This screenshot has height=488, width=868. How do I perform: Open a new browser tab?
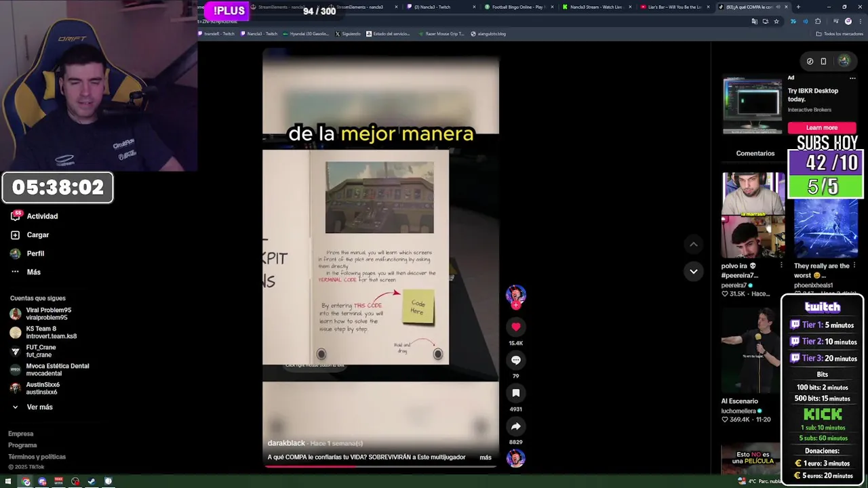point(797,7)
